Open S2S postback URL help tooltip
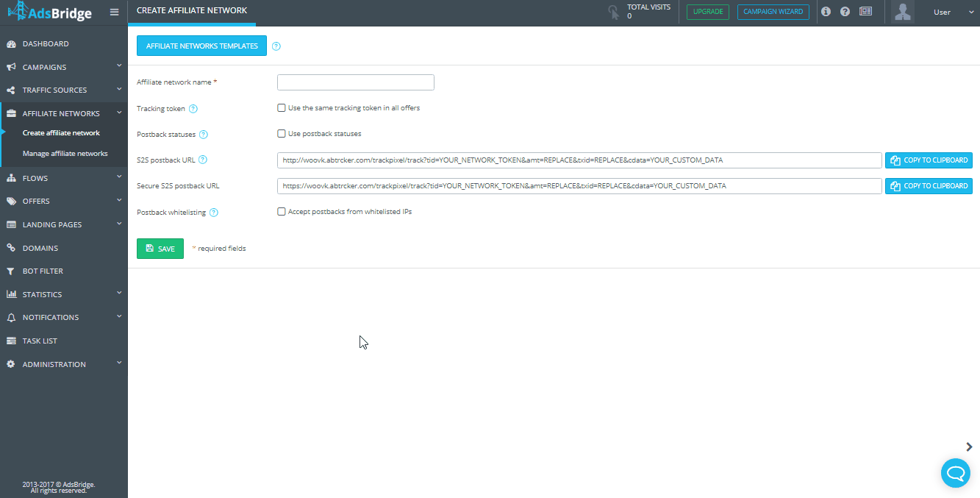 pyautogui.click(x=203, y=160)
